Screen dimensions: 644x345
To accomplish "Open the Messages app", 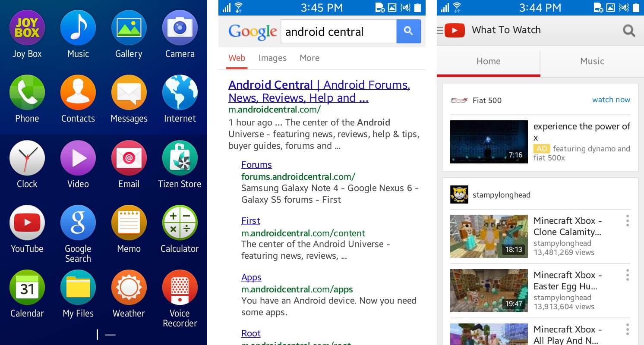I will point(129,92).
